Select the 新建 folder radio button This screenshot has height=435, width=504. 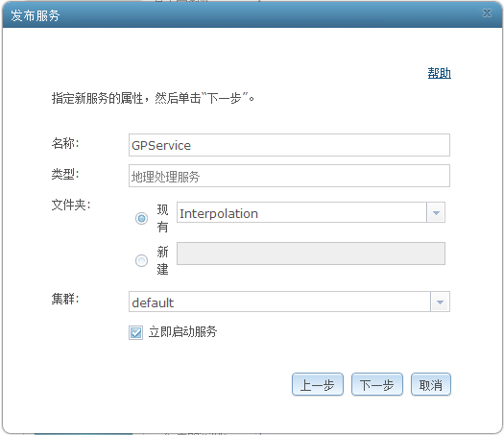pos(141,260)
